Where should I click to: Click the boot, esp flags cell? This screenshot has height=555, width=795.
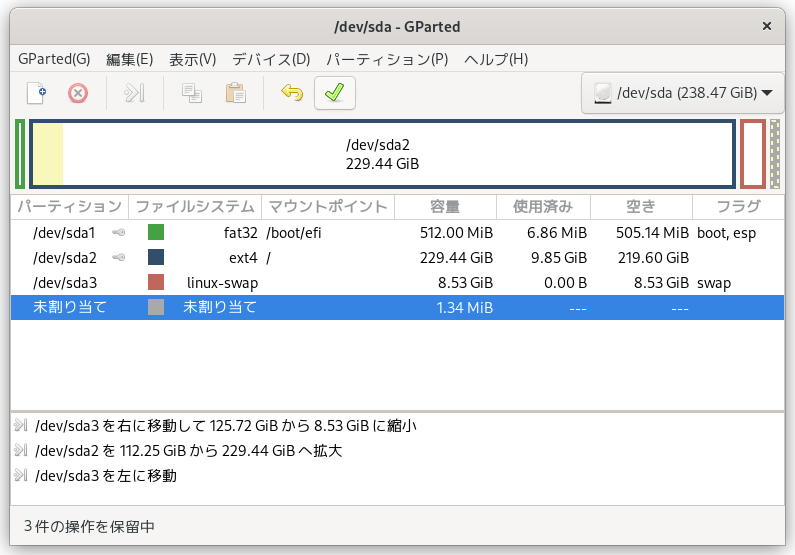coord(727,233)
